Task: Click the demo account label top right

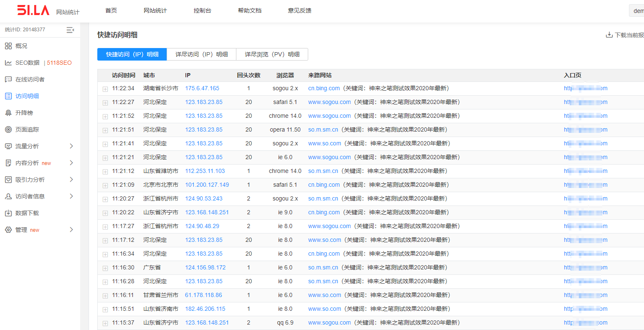Action: (638, 10)
